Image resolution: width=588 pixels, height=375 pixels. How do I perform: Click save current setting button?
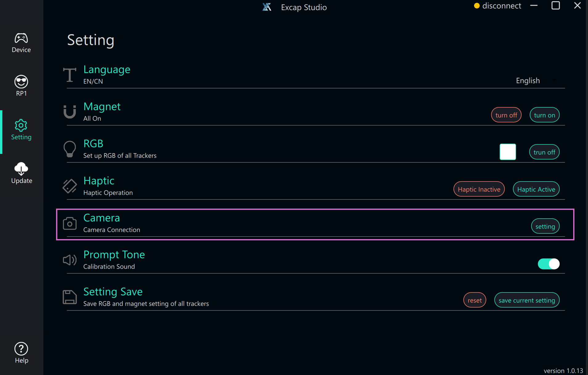(x=527, y=300)
